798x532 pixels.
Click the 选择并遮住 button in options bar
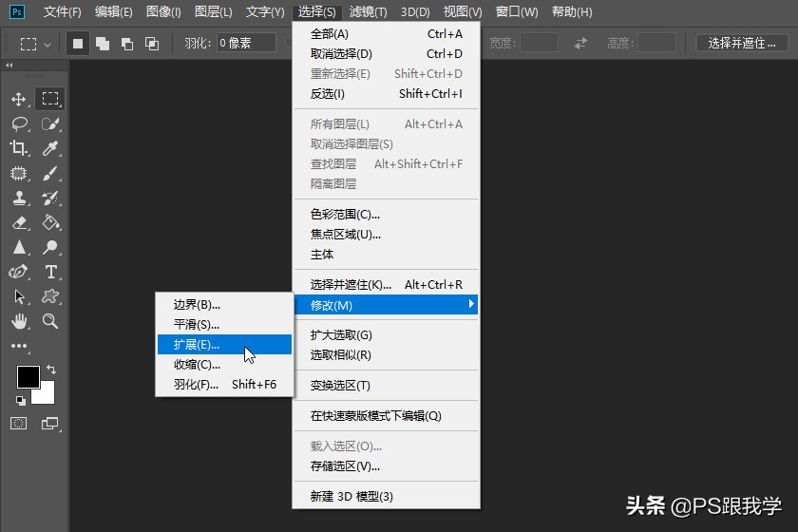click(x=742, y=44)
